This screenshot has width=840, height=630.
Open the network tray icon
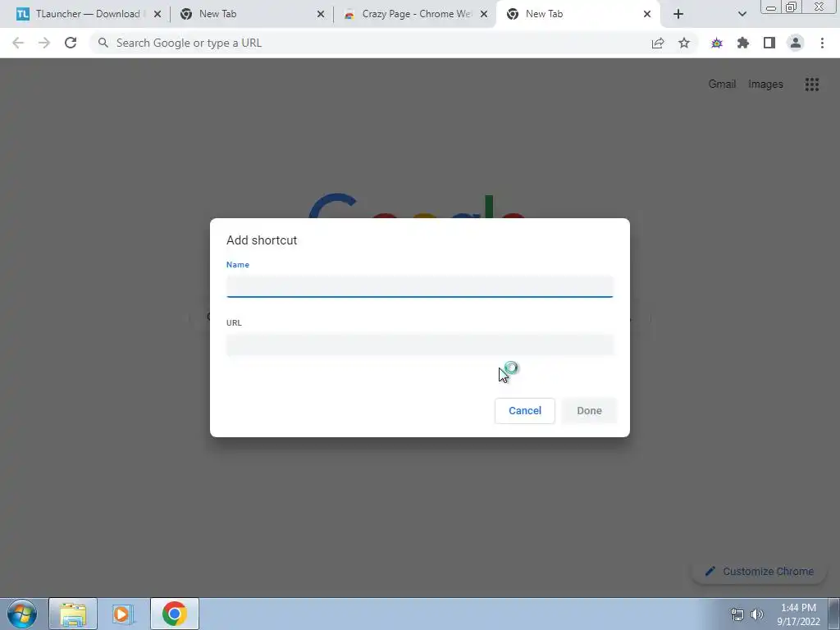pos(737,614)
